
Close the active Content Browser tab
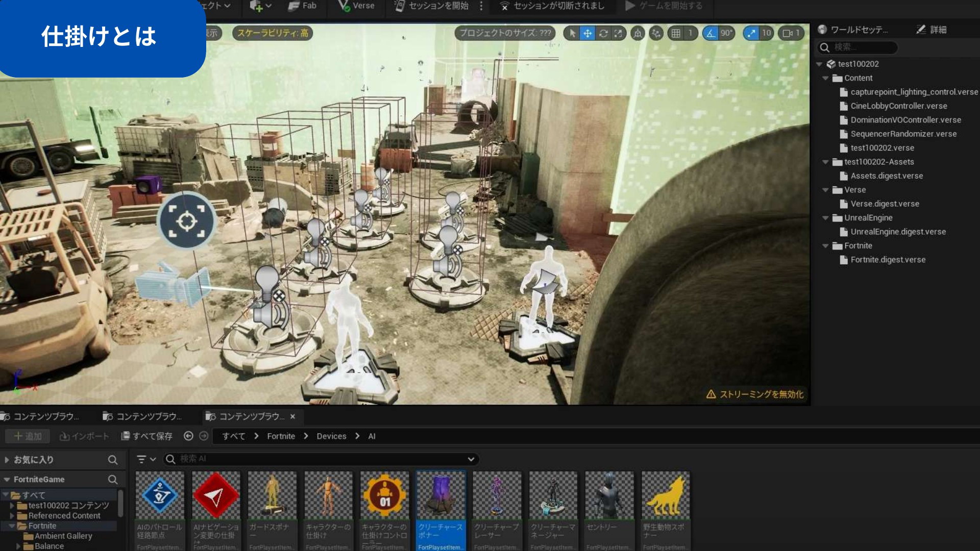pos(292,417)
